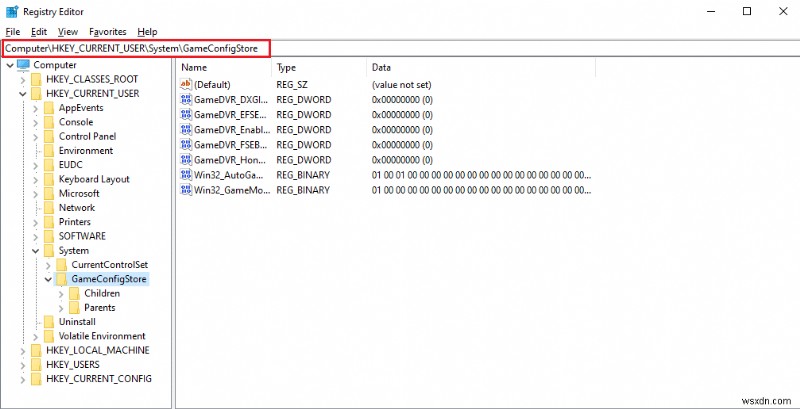Maximize the Registry Editor window

(x=747, y=11)
